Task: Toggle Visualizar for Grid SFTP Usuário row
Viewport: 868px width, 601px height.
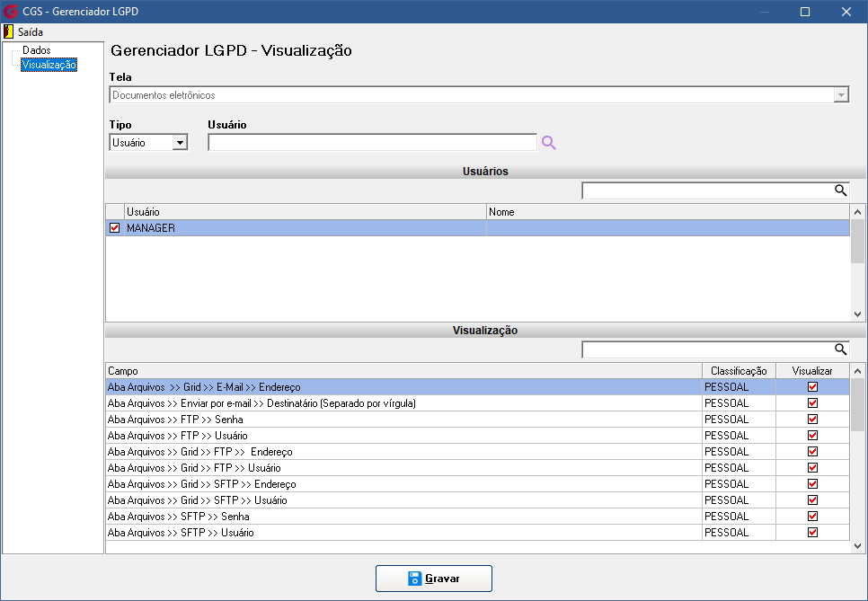Action: point(812,500)
